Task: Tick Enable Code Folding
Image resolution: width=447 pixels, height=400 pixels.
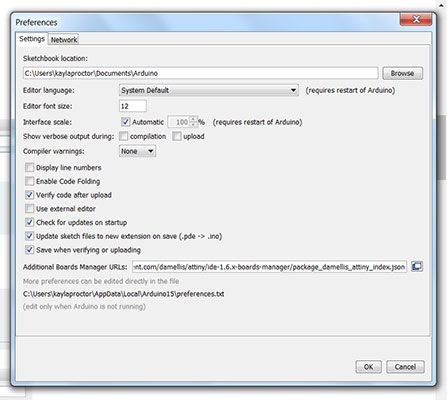Action: (x=30, y=181)
